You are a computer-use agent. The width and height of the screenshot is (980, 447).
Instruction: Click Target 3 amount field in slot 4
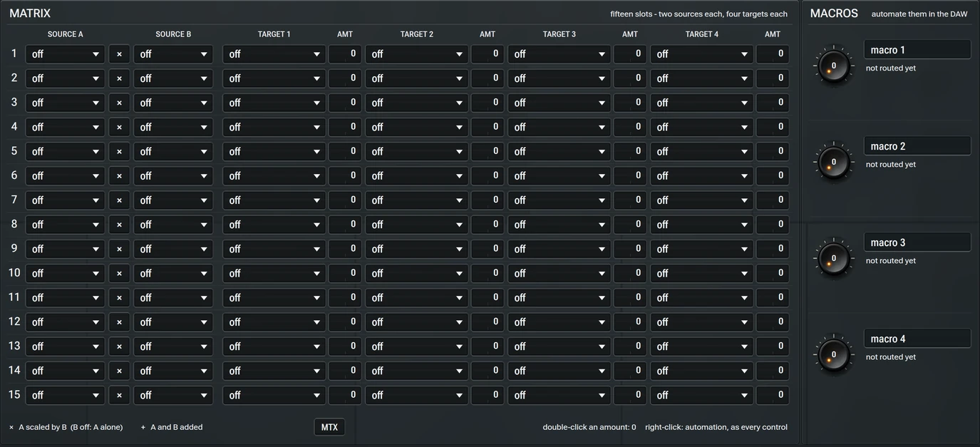point(630,127)
